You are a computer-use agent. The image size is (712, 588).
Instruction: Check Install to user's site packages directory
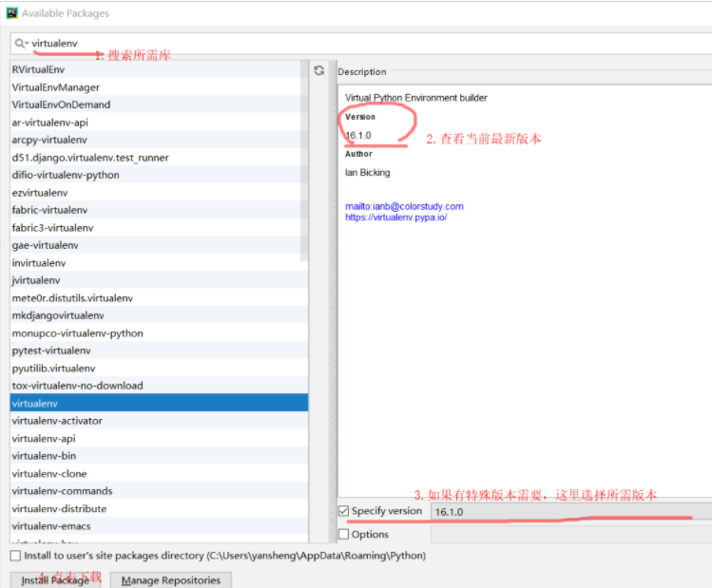pyautogui.click(x=16, y=556)
